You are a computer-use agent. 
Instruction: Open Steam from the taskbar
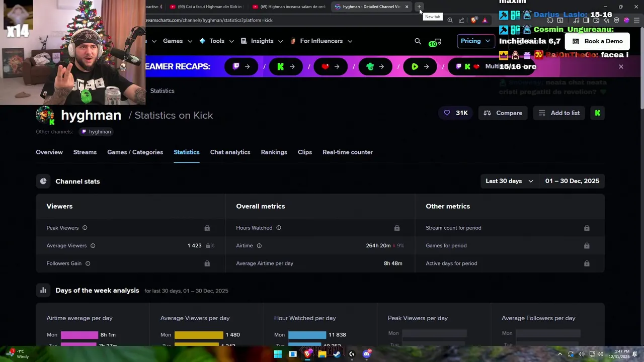tap(337, 354)
